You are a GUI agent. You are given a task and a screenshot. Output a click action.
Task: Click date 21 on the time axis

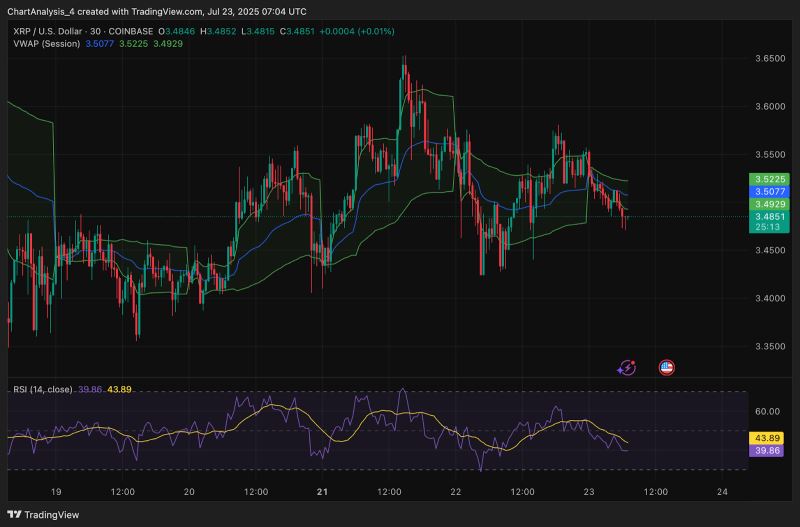(322, 492)
